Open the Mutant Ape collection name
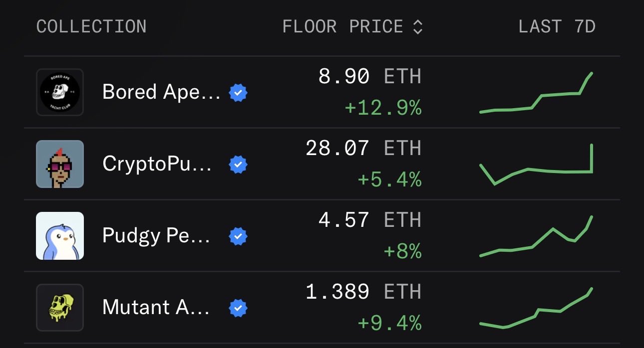 [x=156, y=308]
